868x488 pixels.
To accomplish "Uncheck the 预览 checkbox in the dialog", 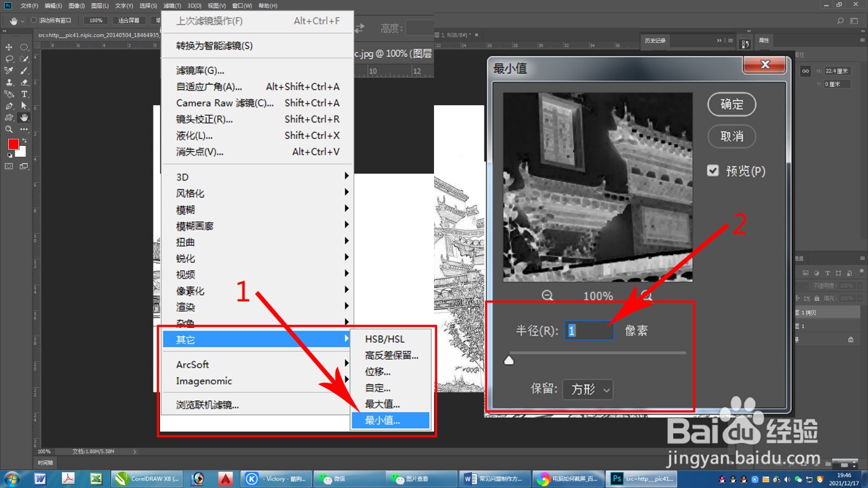I will 713,171.
